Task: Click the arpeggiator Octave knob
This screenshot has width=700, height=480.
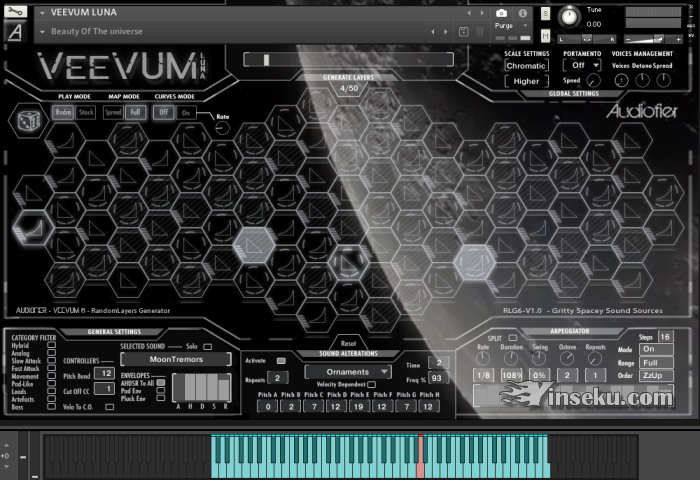Action: [x=567, y=358]
